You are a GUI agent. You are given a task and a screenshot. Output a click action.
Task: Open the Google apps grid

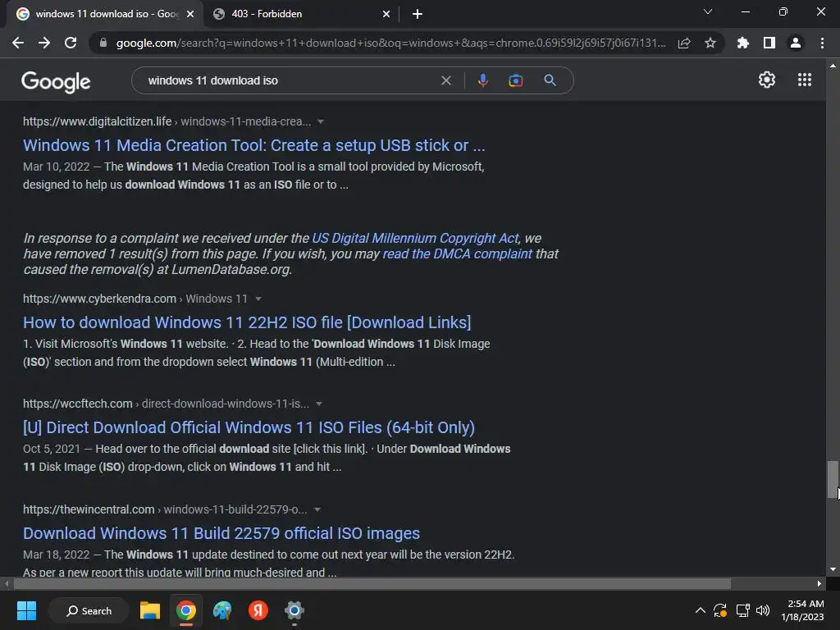pyautogui.click(x=805, y=80)
